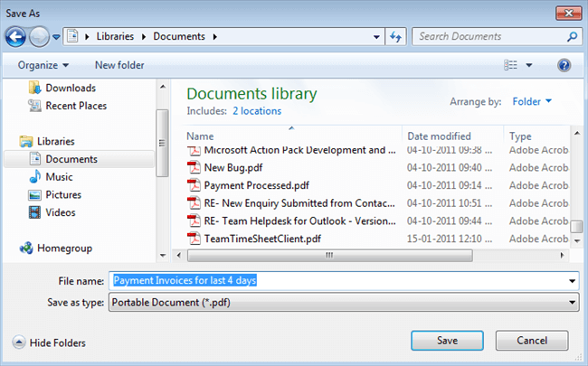Click the PDF icon beside New Bug.pdf
Image resolution: width=588 pixels, height=366 pixels.
tap(194, 167)
